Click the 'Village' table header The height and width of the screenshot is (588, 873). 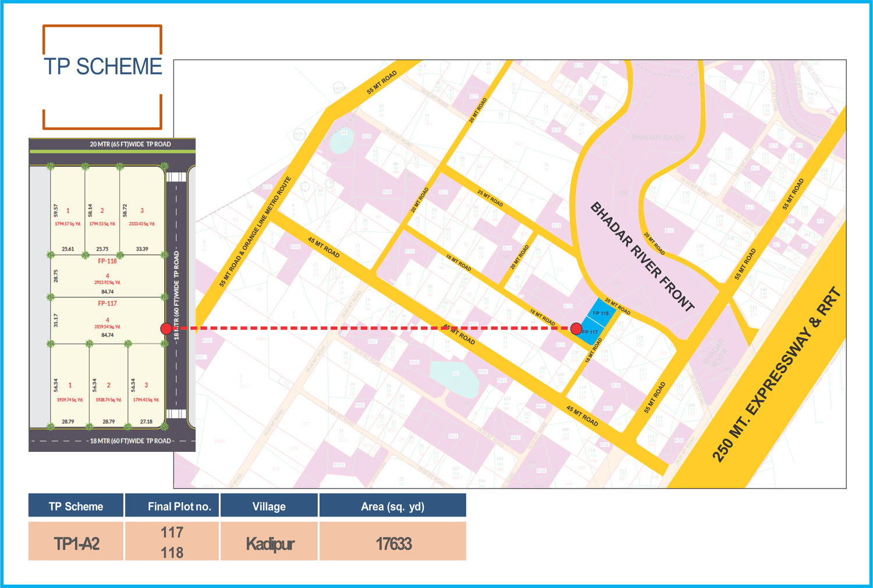[269, 506]
